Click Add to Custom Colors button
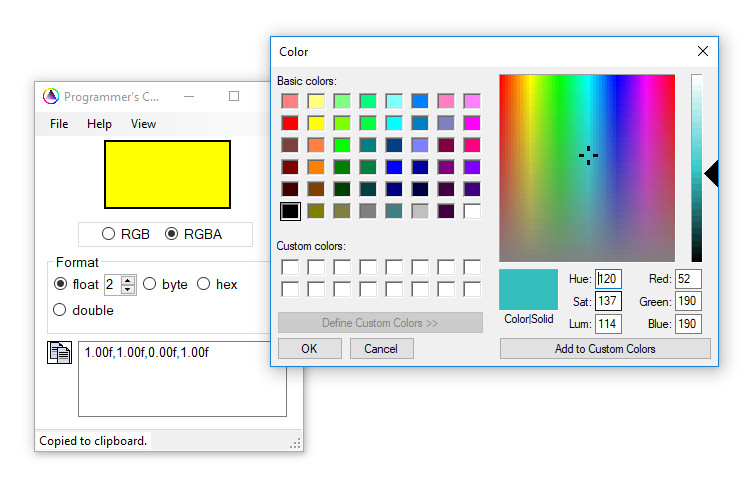751x483 pixels. [605, 348]
